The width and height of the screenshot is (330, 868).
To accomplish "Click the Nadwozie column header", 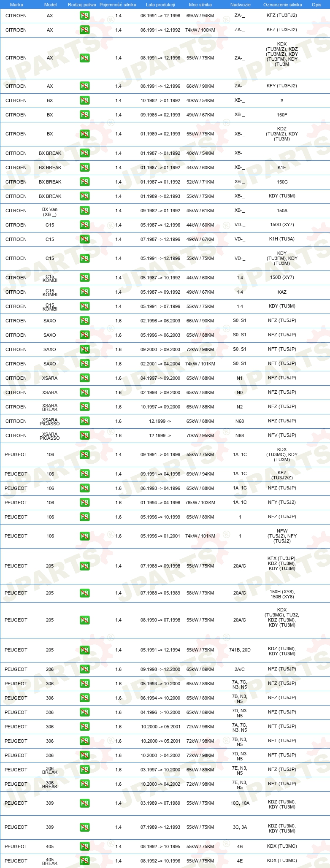I will [x=241, y=5].
